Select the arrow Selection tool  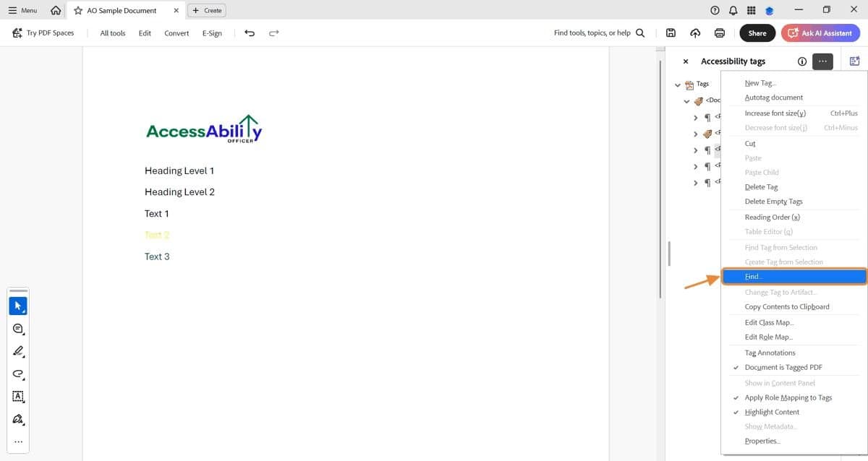[x=18, y=305]
